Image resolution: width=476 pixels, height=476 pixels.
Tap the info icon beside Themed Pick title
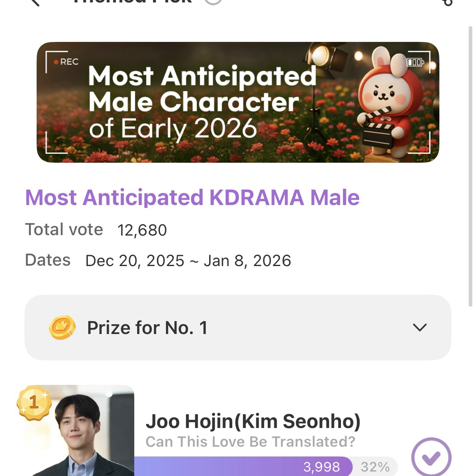(213, 2)
